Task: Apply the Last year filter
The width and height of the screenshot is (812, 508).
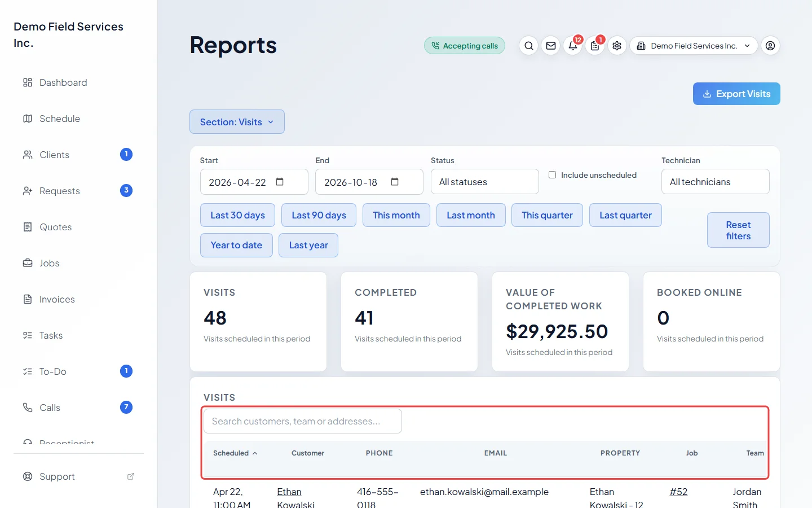Action: [x=308, y=245]
